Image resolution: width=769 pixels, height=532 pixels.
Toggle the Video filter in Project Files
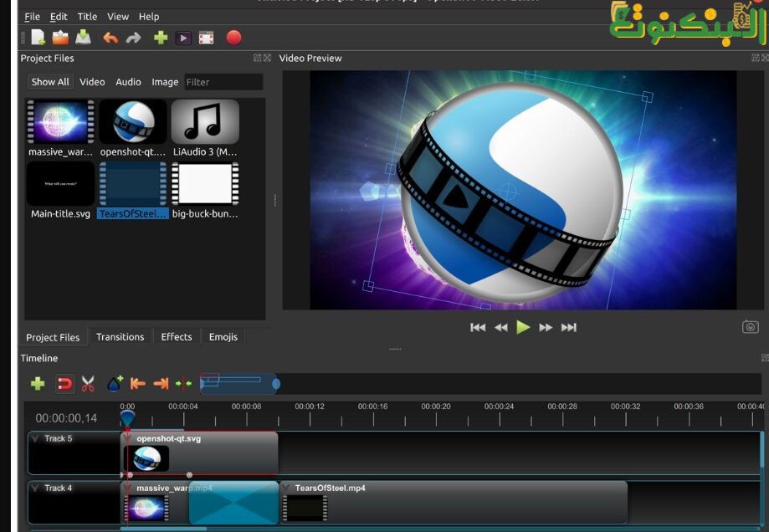[x=92, y=82]
